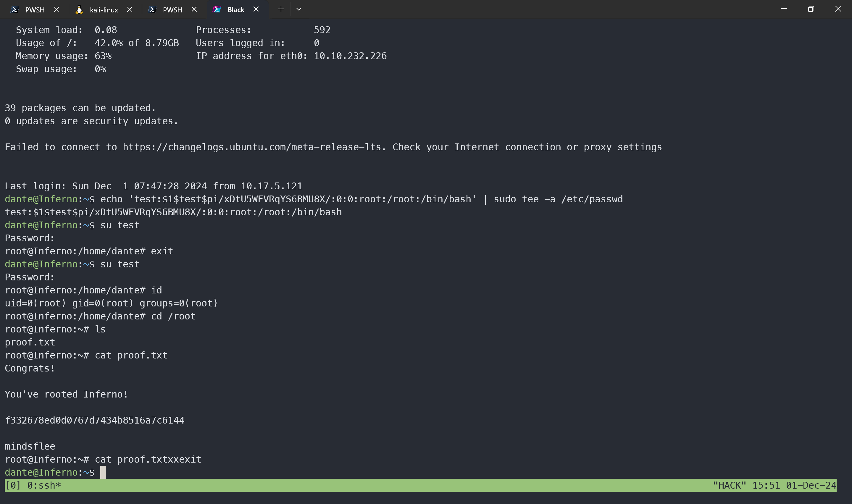Viewport: 852px width, 504px height.
Task: Click the 'Last login' source IP 10.17.5.121
Action: 271,186
